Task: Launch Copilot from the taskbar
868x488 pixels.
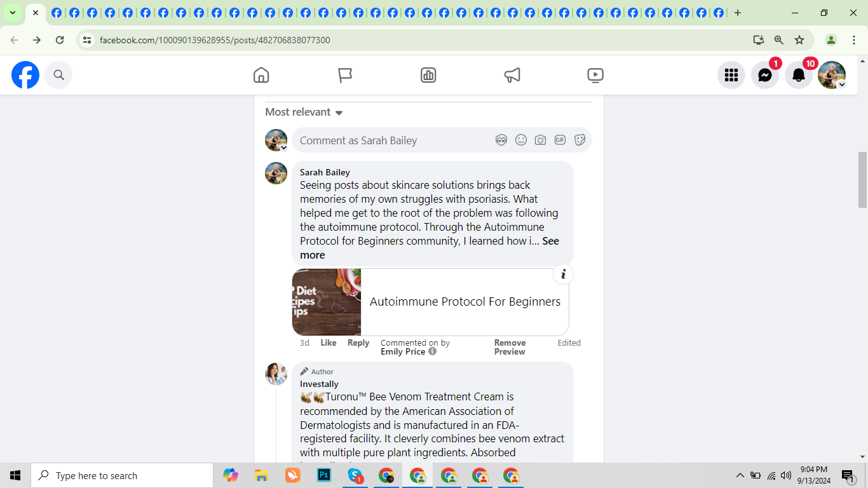Action: [x=231, y=475]
